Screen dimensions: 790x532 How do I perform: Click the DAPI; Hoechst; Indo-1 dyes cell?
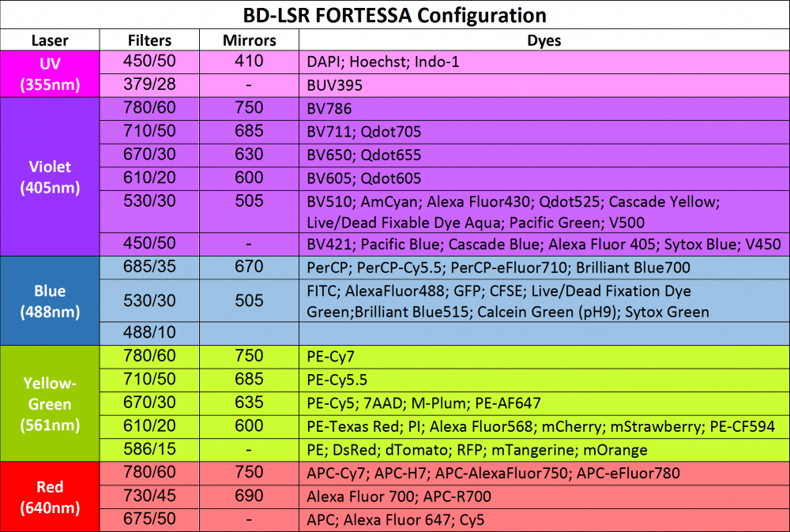pyautogui.click(x=544, y=62)
